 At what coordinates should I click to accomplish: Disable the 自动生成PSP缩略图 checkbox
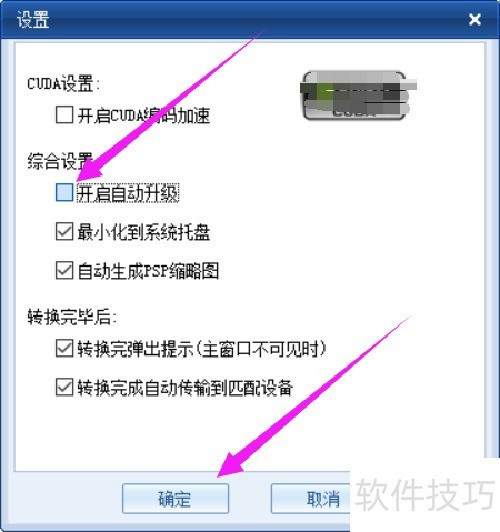[x=64, y=270]
